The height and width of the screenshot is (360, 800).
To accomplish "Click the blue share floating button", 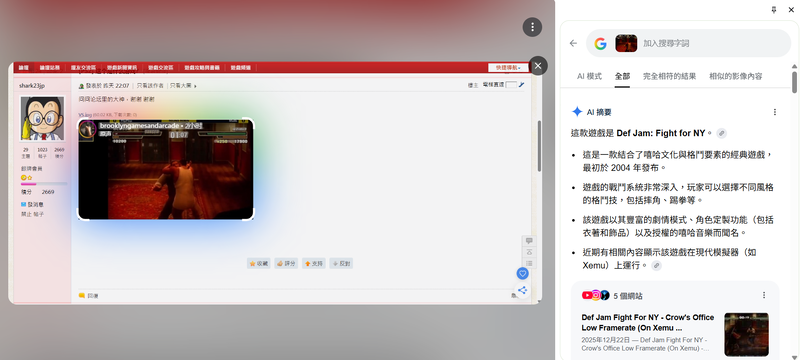I will tap(522, 290).
